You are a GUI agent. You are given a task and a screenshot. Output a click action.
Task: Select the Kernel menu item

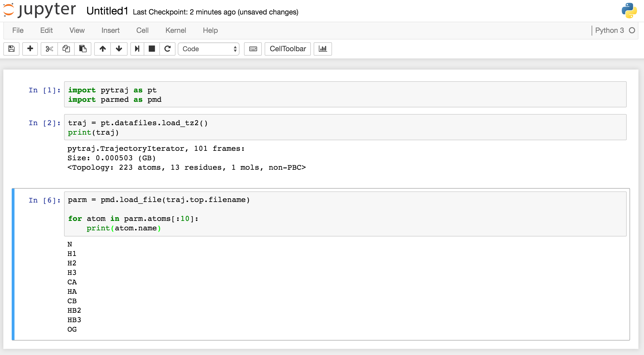coord(176,30)
